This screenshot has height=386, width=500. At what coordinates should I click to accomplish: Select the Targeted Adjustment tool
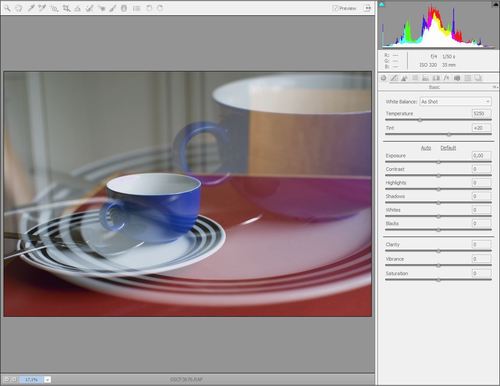pos(54,8)
